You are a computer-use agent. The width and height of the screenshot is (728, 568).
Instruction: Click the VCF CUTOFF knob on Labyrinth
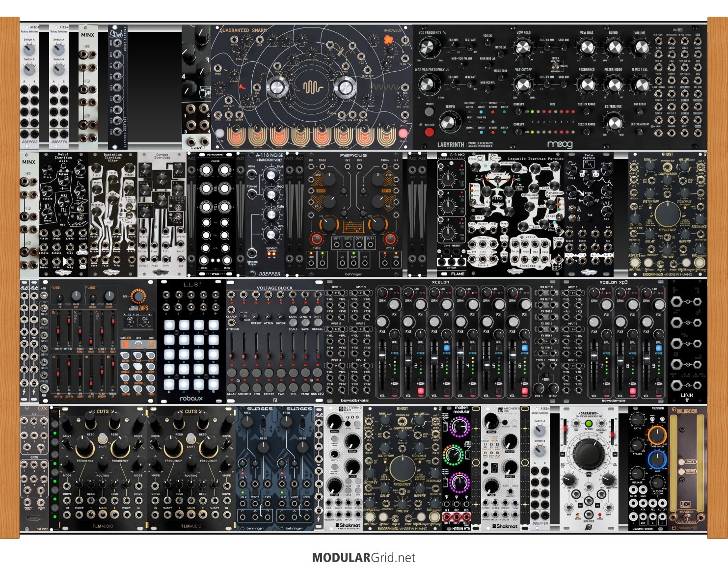tap(523, 84)
